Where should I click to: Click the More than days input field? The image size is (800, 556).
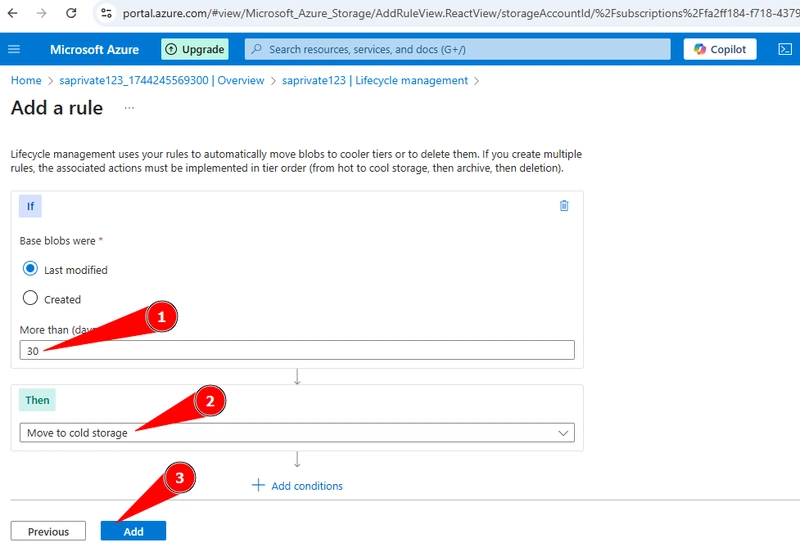(x=297, y=350)
